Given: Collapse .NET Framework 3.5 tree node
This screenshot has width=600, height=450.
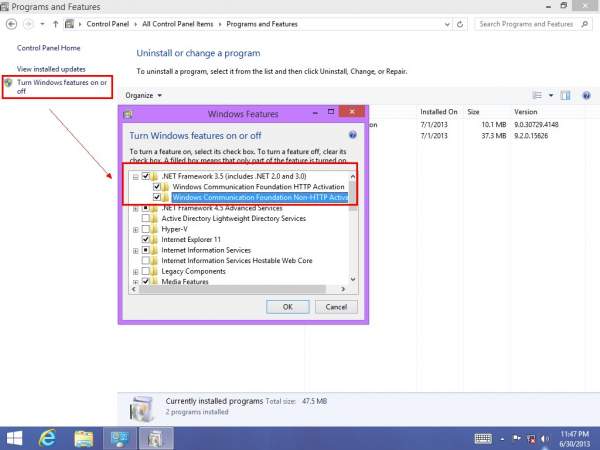Looking at the screenshot, I should [x=135, y=177].
